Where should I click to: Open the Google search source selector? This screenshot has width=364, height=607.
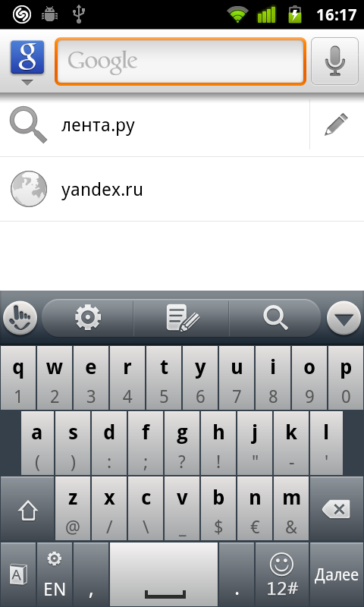(x=27, y=62)
